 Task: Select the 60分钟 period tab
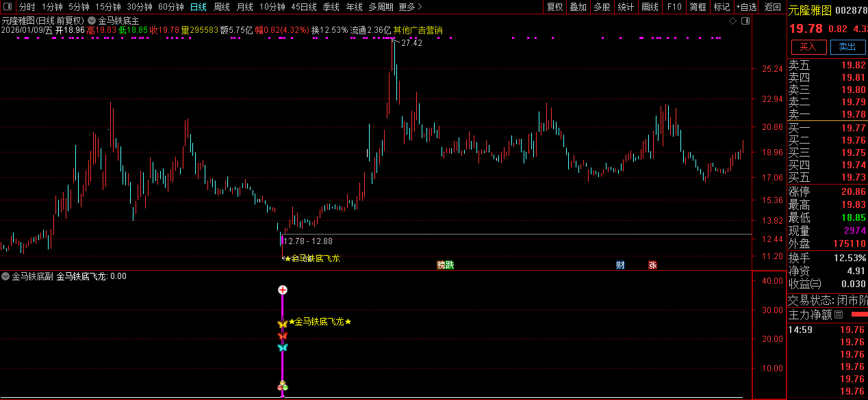coord(170,7)
